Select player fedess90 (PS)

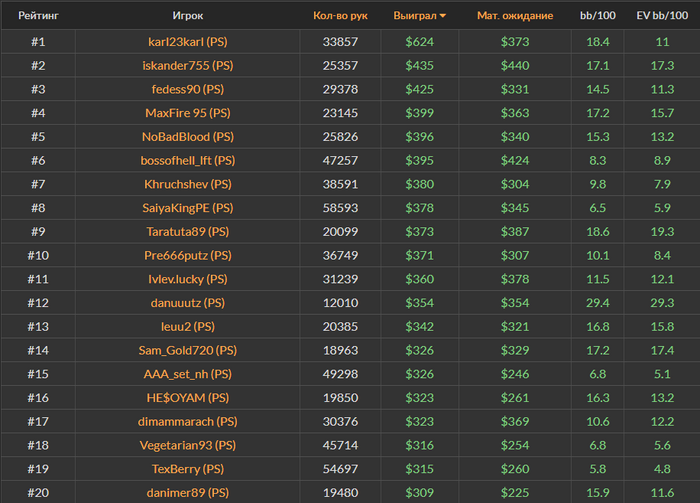coord(188,89)
